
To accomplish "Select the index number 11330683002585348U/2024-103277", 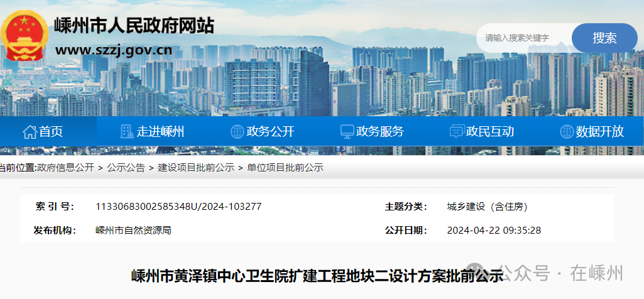I will tap(178, 206).
